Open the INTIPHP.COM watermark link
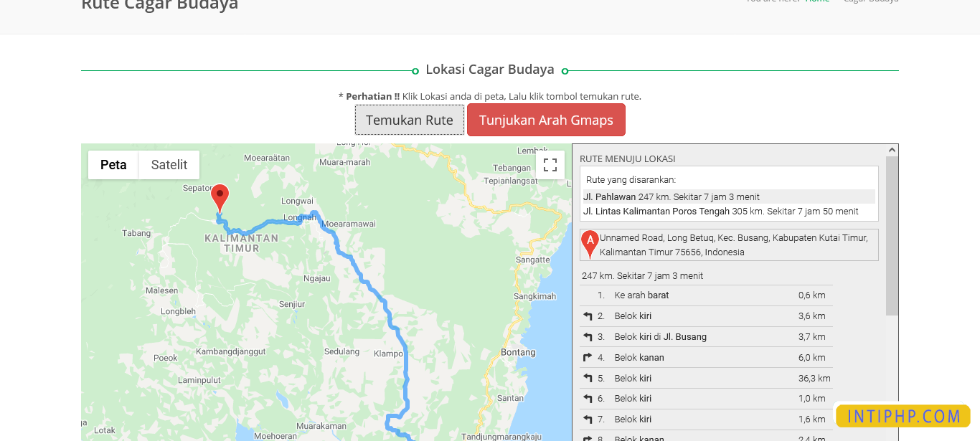Viewport: 980px width, 441px height. point(903,415)
